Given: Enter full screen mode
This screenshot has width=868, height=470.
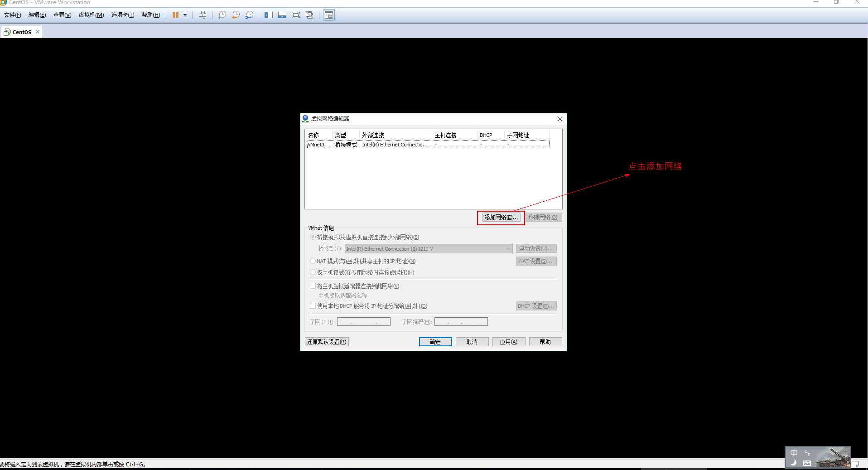Looking at the screenshot, I should pyautogui.click(x=296, y=15).
